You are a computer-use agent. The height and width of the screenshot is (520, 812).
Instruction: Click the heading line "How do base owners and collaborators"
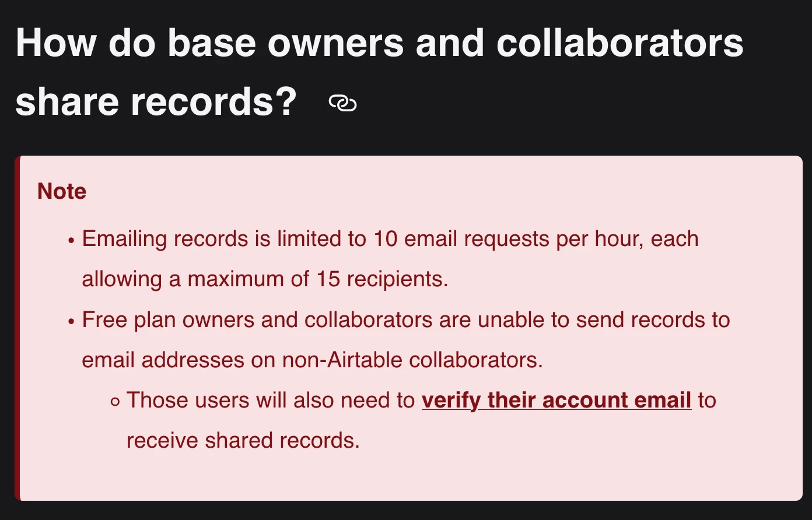pyautogui.click(x=380, y=44)
